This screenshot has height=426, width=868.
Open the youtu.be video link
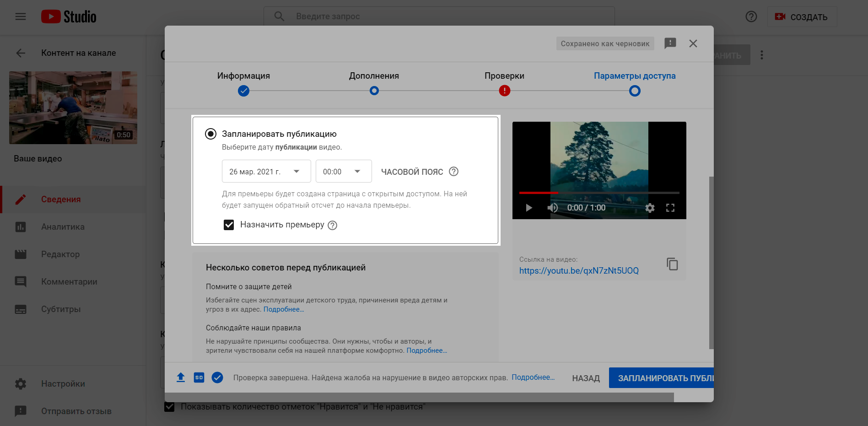[579, 271]
